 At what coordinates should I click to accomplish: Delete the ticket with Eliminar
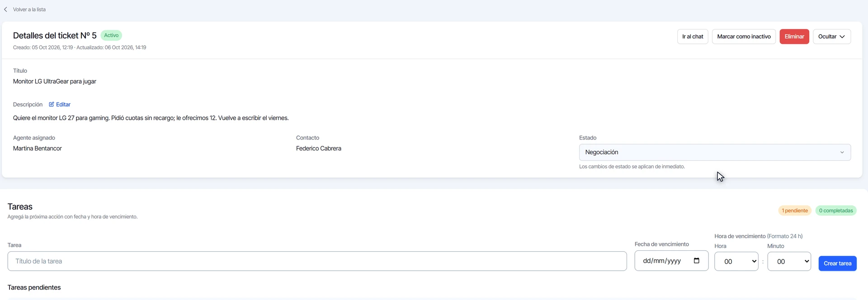[x=794, y=37]
